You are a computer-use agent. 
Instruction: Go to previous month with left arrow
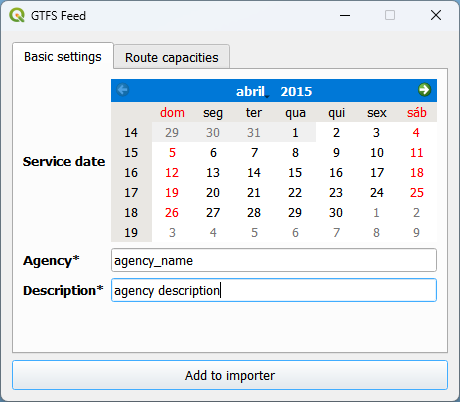tap(123, 90)
